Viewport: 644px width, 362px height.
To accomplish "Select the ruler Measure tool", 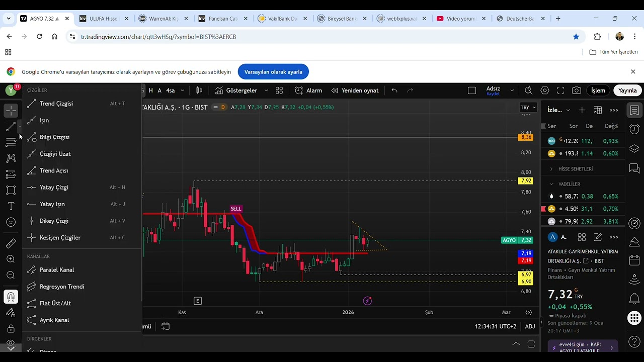I will click(11, 243).
